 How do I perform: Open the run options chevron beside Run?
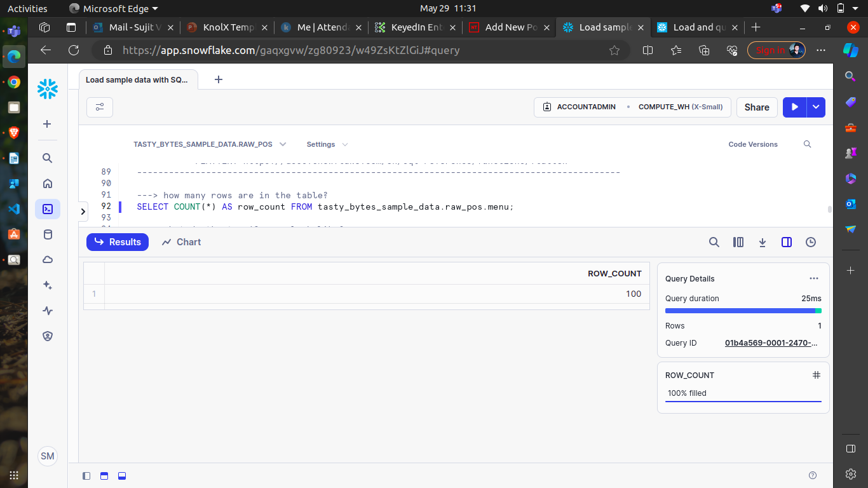(x=815, y=107)
